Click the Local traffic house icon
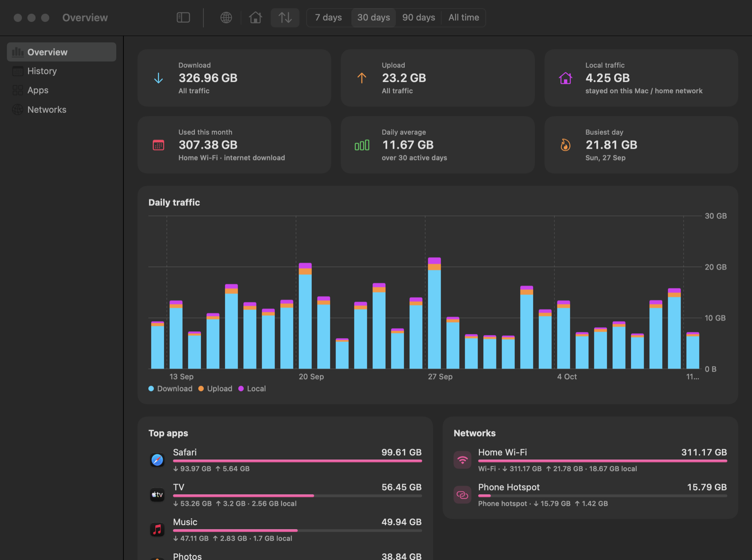 point(565,78)
